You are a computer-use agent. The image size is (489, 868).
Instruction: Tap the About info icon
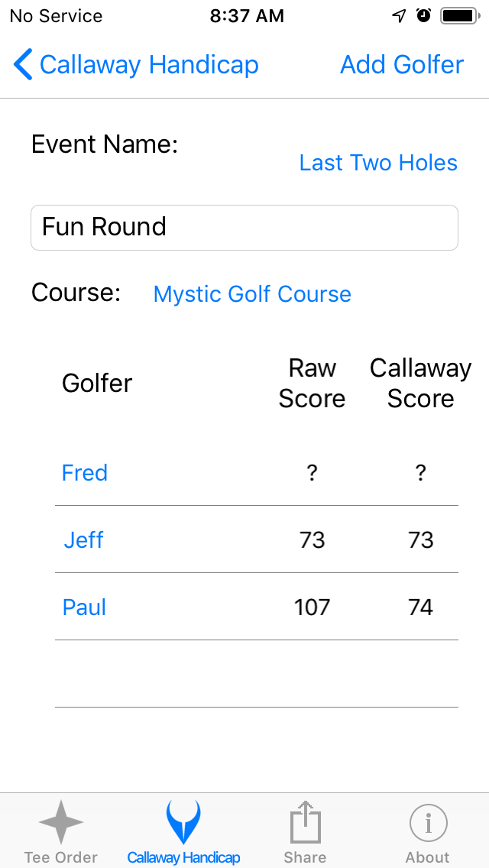coord(427,823)
